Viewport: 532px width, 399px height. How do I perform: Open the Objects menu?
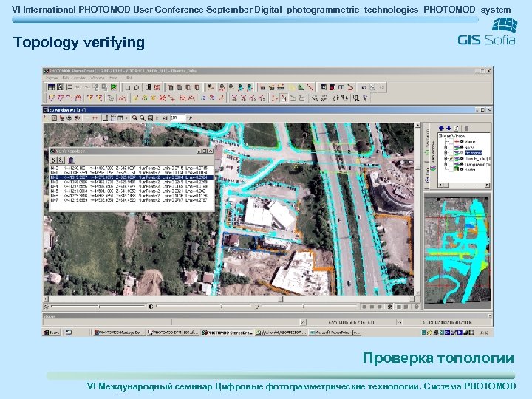51,78
